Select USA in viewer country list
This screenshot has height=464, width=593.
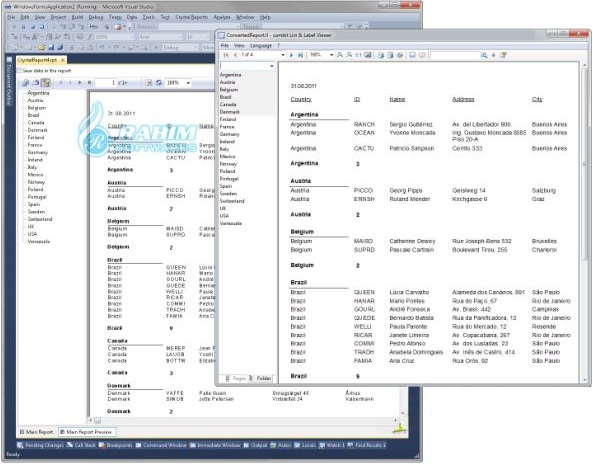click(x=224, y=216)
